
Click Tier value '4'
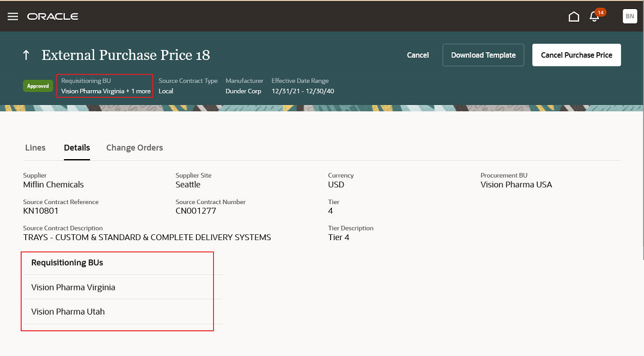pos(331,211)
